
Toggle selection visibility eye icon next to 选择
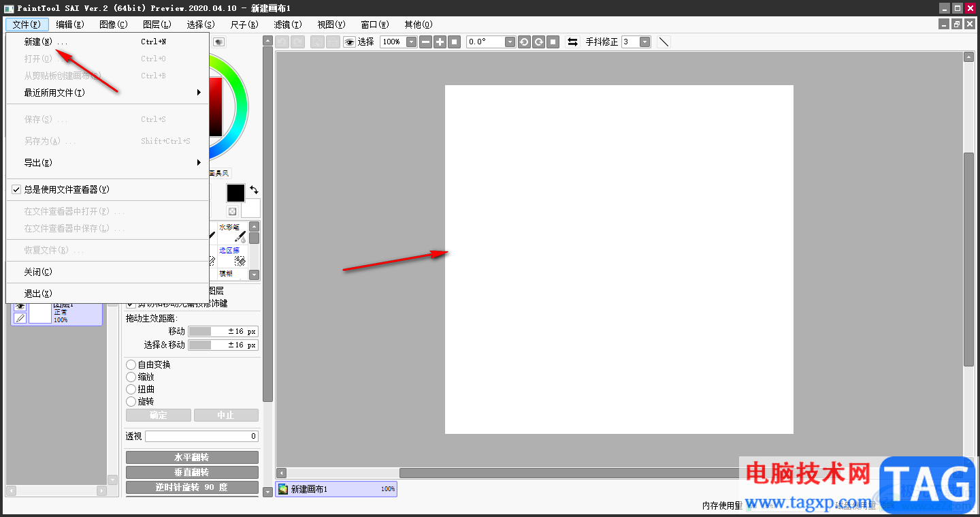tap(349, 42)
